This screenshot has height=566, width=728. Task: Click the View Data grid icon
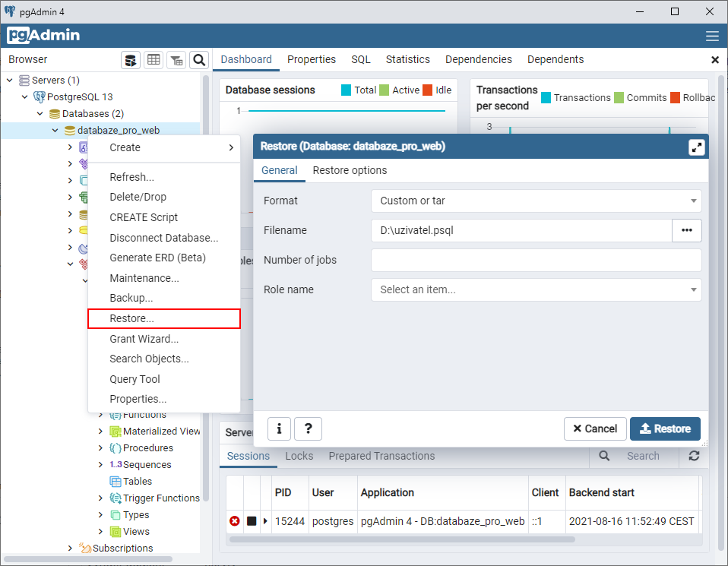[x=154, y=59]
